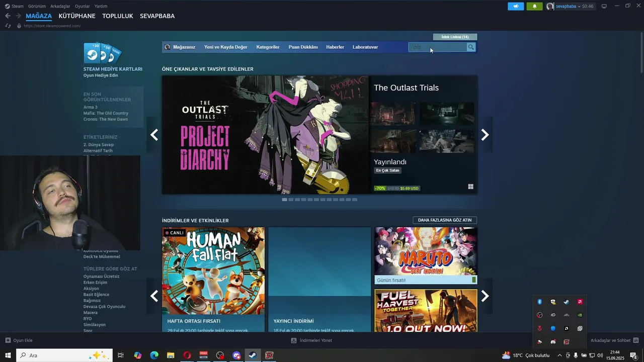644x362 pixels.
Task: Show the next featured game beside The Outlast Trials
Action: point(485,135)
